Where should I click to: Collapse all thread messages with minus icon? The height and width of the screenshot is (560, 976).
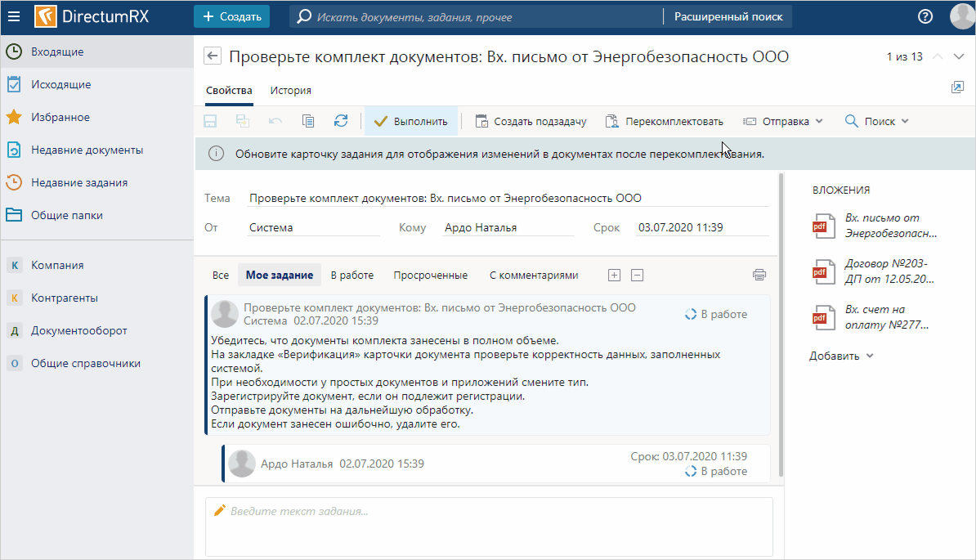click(638, 275)
